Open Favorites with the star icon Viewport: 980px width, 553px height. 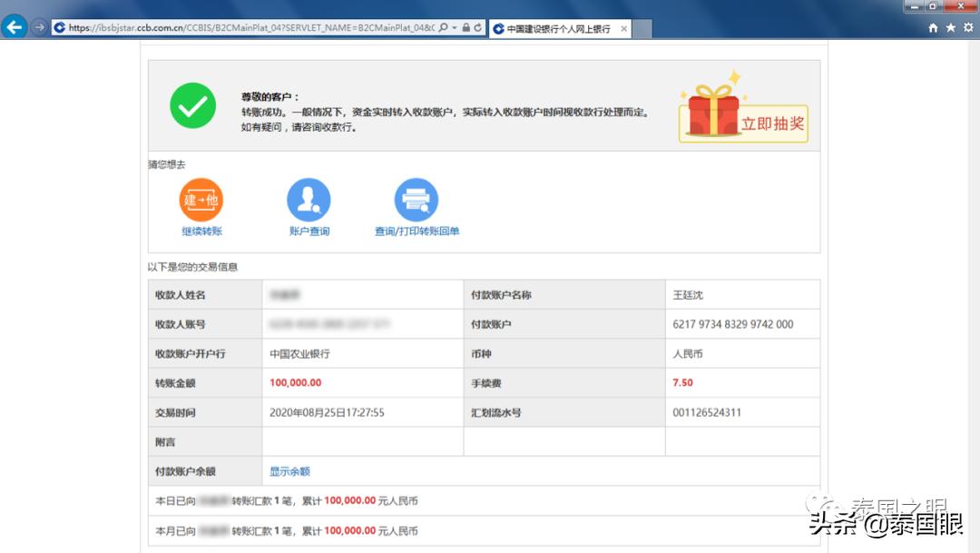pyautogui.click(x=951, y=28)
